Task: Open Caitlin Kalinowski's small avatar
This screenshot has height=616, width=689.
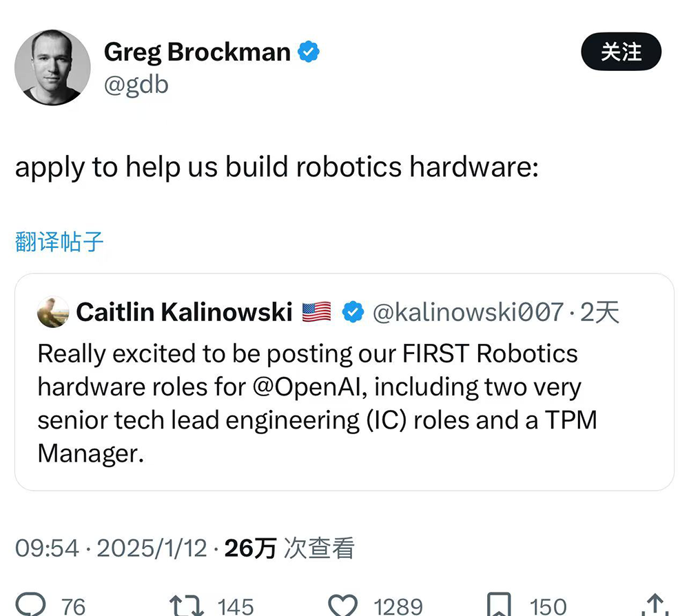Action: 53,312
